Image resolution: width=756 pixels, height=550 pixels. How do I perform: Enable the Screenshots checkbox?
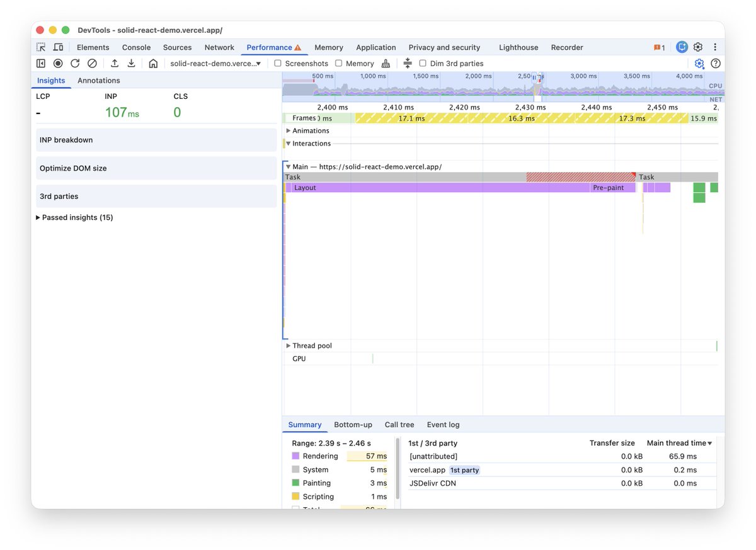pyautogui.click(x=278, y=64)
